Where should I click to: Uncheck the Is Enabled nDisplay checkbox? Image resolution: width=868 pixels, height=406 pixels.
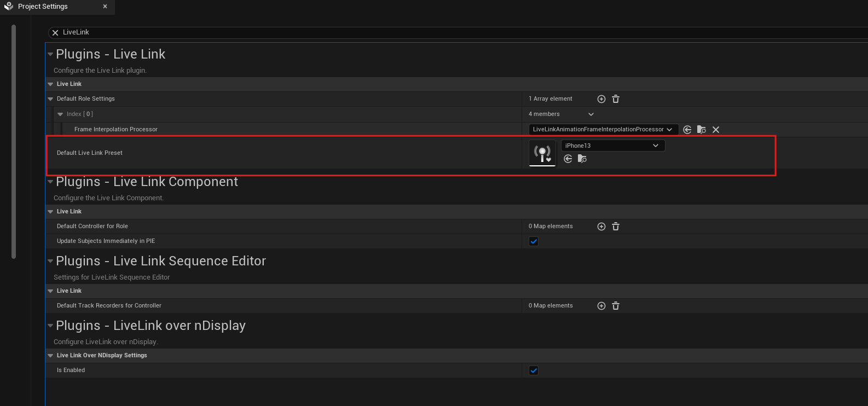tap(534, 370)
